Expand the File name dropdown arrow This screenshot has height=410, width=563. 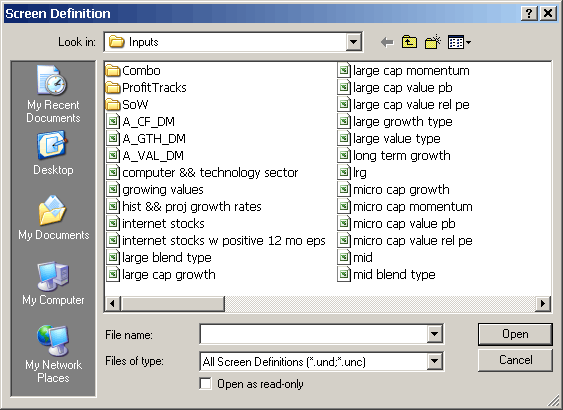coord(434,334)
